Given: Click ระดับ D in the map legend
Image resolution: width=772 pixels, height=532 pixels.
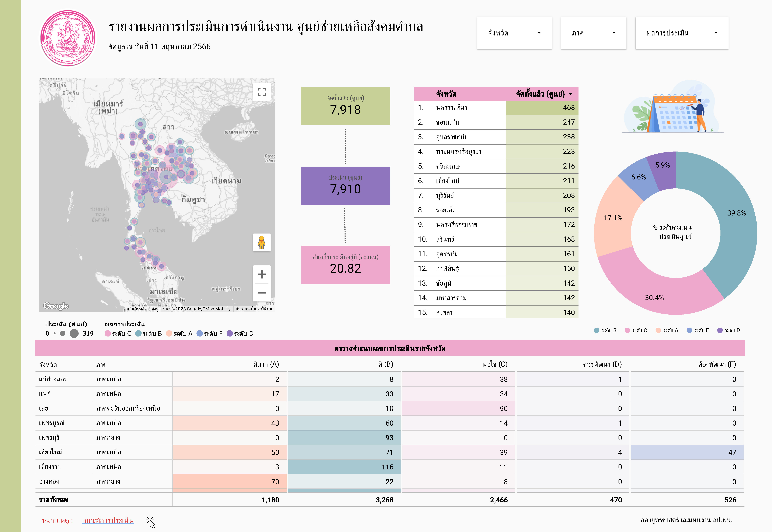Looking at the screenshot, I should [x=240, y=333].
